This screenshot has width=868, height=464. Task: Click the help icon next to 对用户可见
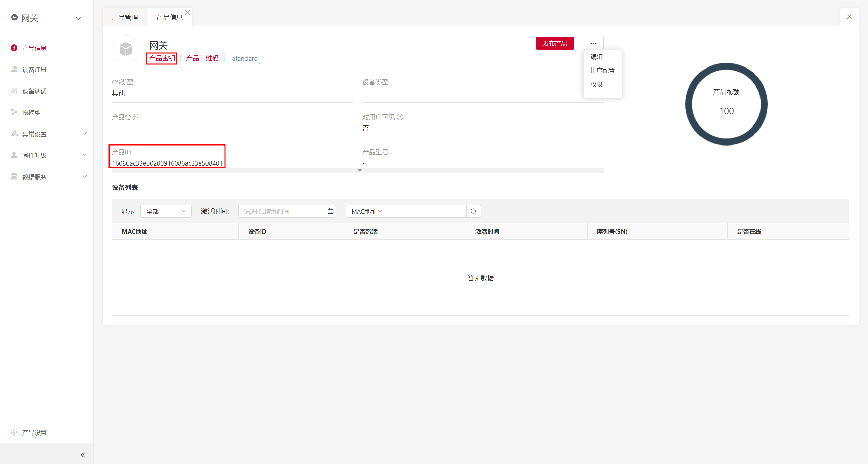coord(400,117)
